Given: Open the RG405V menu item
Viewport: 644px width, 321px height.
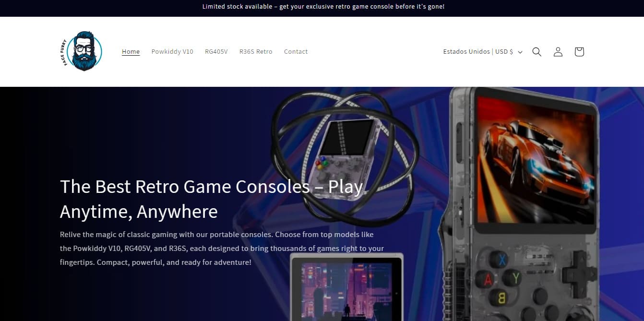Looking at the screenshot, I should pos(216,52).
